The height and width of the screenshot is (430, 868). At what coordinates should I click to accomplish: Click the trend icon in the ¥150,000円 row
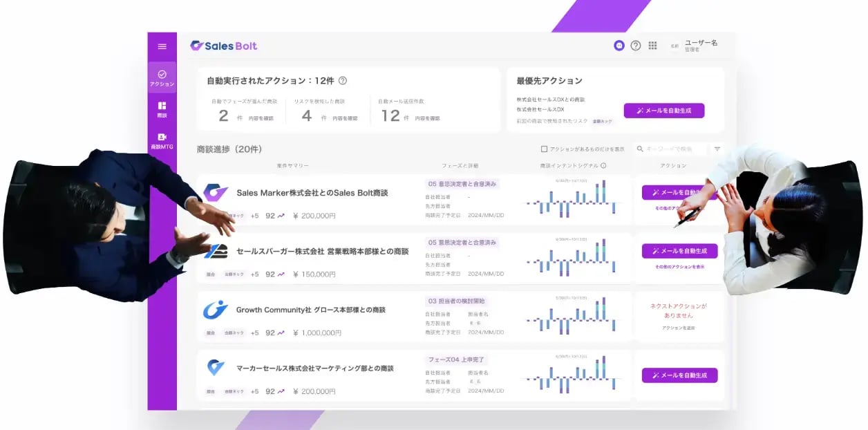click(281, 274)
